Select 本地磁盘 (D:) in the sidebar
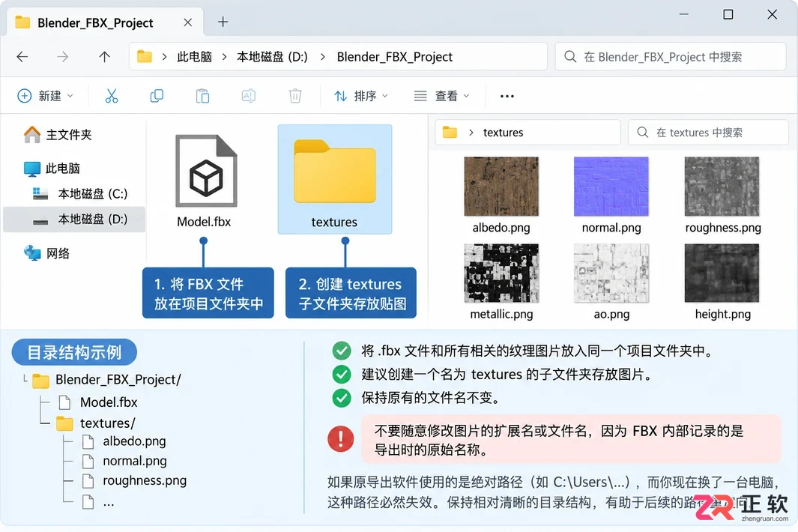This screenshot has height=532, width=798. 74,220
